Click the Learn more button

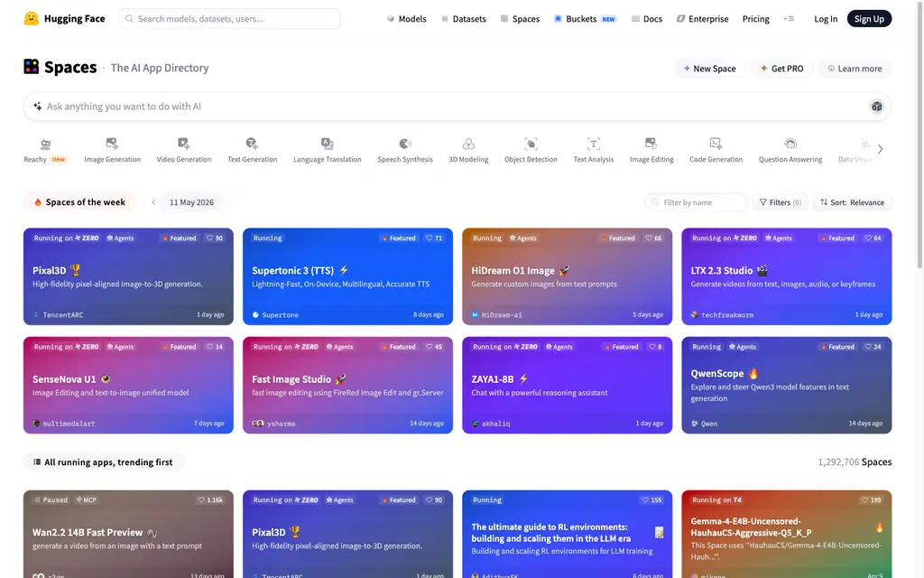click(855, 69)
